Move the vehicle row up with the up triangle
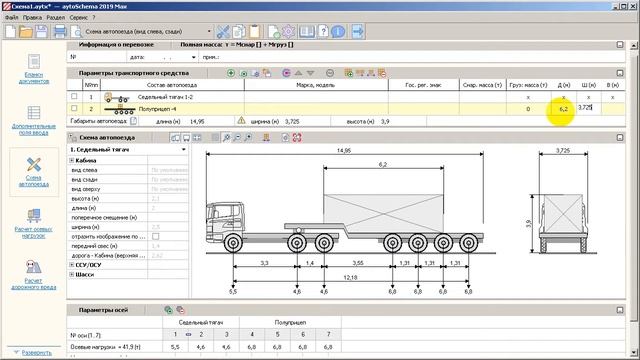Viewport: 640px width, 360px height. (x=298, y=73)
